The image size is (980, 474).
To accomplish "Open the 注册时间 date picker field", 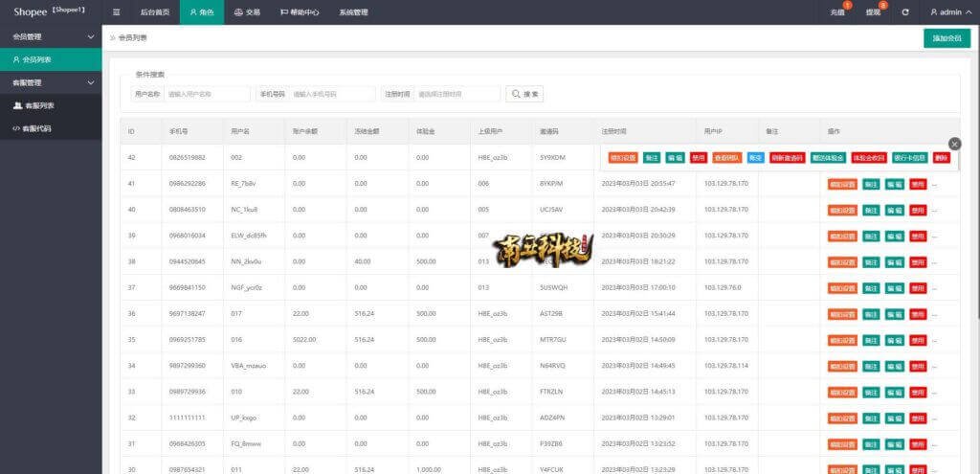I will pos(457,94).
